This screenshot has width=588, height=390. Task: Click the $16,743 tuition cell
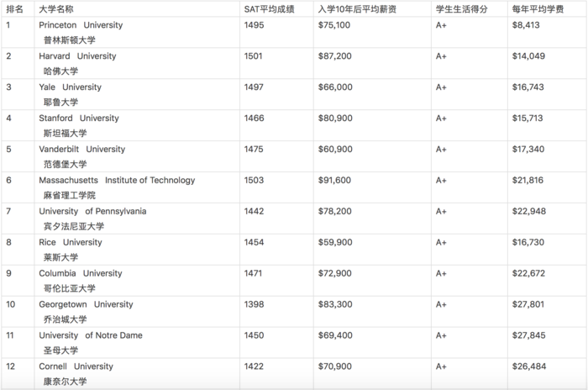pyautogui.click(x=528, y=87)
